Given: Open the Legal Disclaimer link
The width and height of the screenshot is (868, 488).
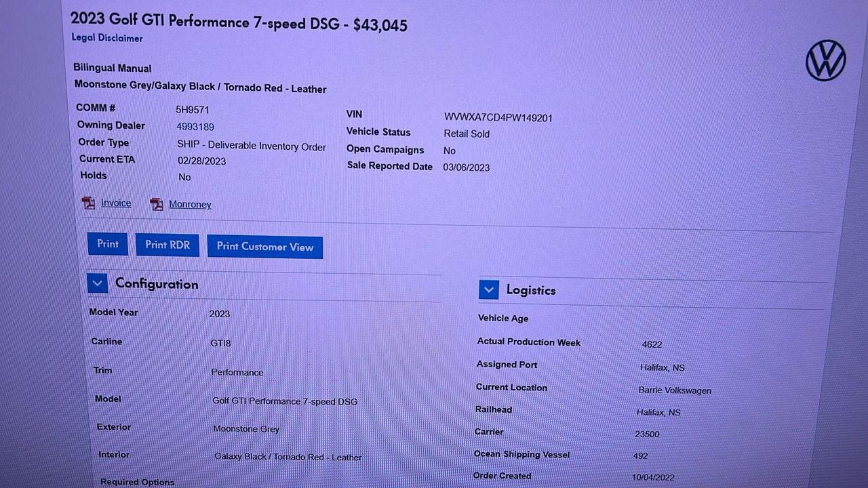Looking at the screenshot, I should (107, 38).
